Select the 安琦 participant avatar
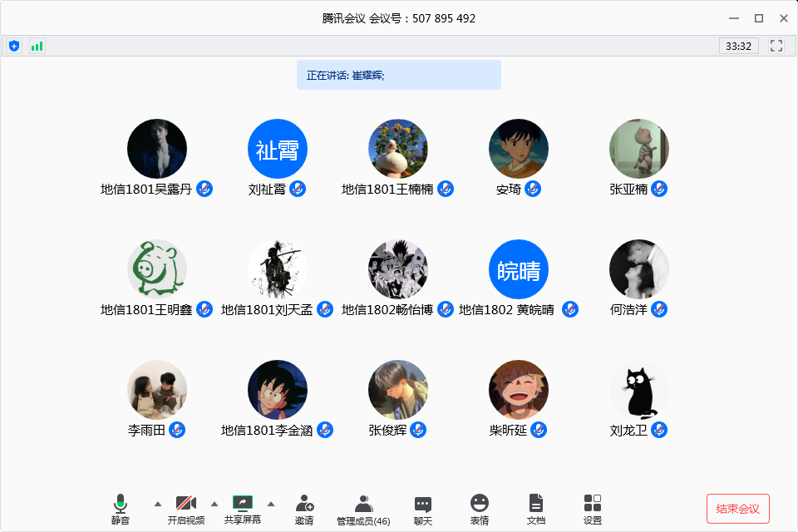The image size is (798, 532). click(519, 149)
